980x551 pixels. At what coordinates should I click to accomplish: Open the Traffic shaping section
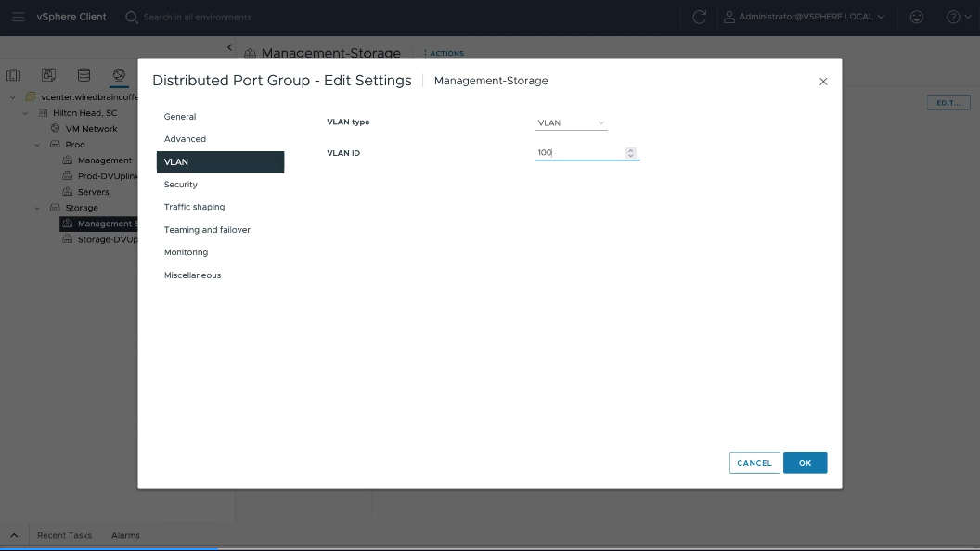pyautogui.click(x=194, y=207)
